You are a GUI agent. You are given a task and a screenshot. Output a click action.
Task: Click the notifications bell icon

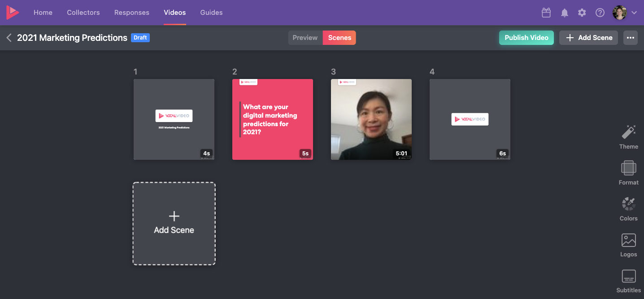coord(565,13)
